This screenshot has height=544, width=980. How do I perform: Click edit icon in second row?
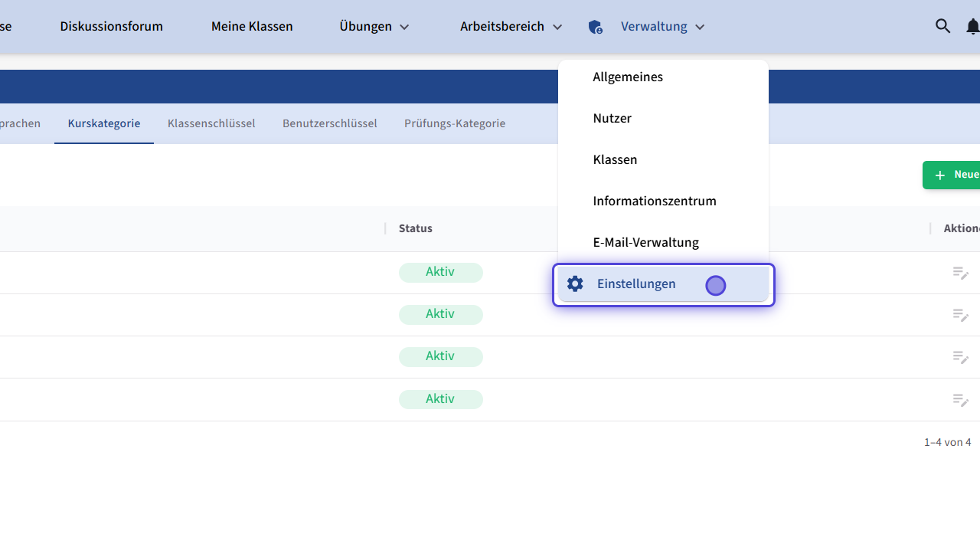pyautogui.click(x=960, y=315)
